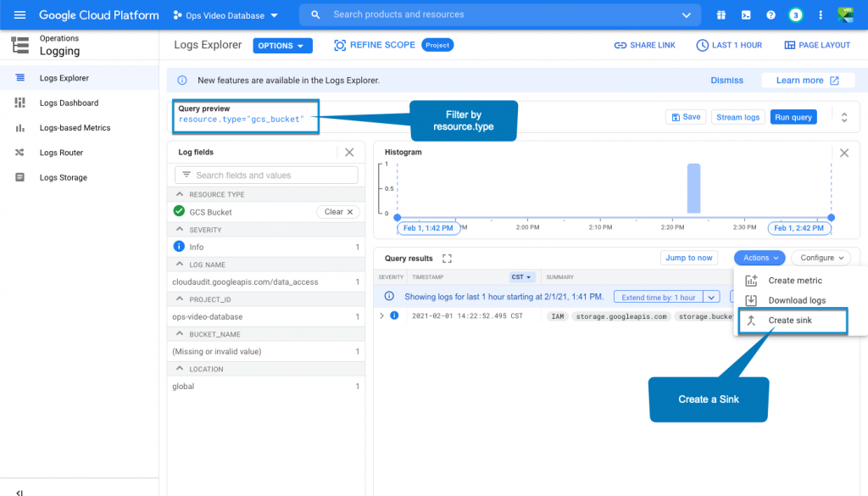This screenshot has height=496, width=868.
Task: Activate Cloud Shell terminal icon
Action: click(746, 15)
